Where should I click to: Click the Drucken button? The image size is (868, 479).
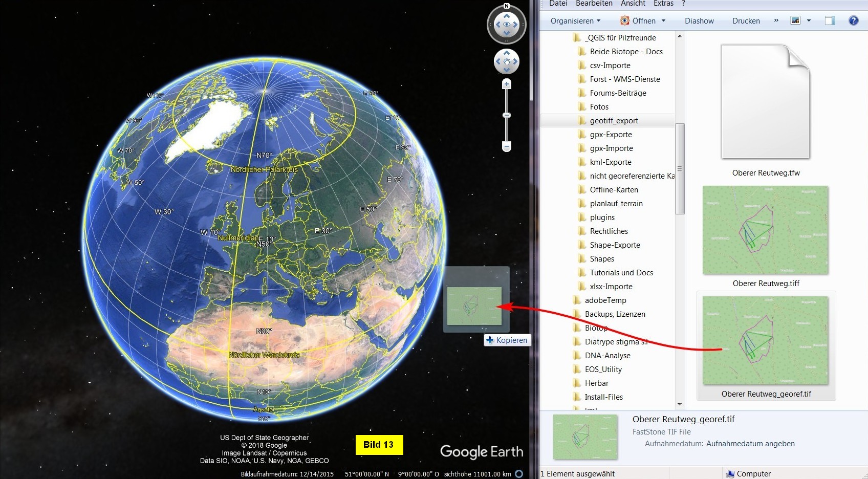click(x=746, y=21)
